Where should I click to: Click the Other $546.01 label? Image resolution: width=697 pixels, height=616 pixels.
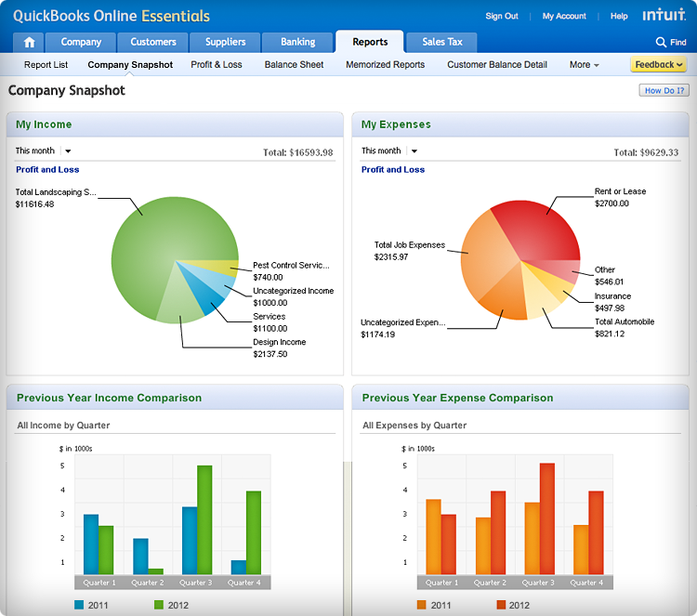[609, 276]
